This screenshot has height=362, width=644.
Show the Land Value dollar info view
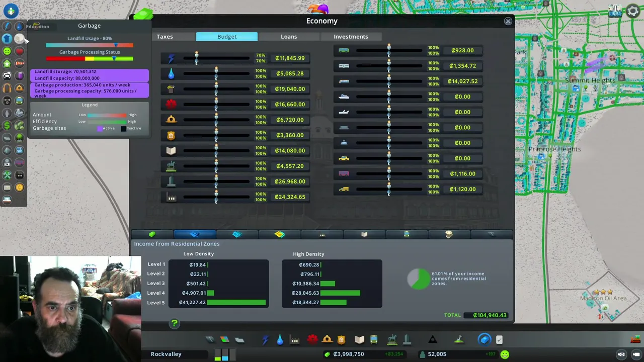pos(7,125)
